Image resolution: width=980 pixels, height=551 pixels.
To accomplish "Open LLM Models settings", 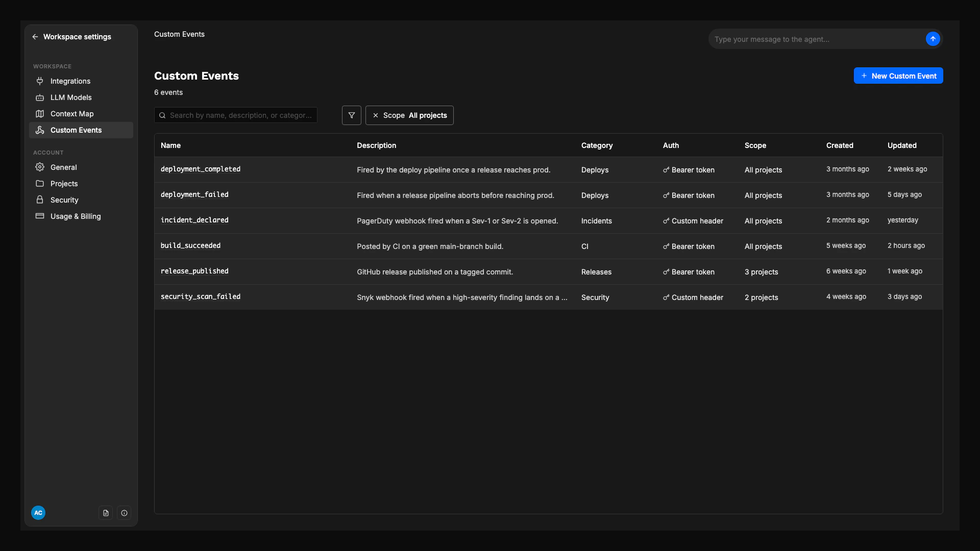I will tap(81, 97).
